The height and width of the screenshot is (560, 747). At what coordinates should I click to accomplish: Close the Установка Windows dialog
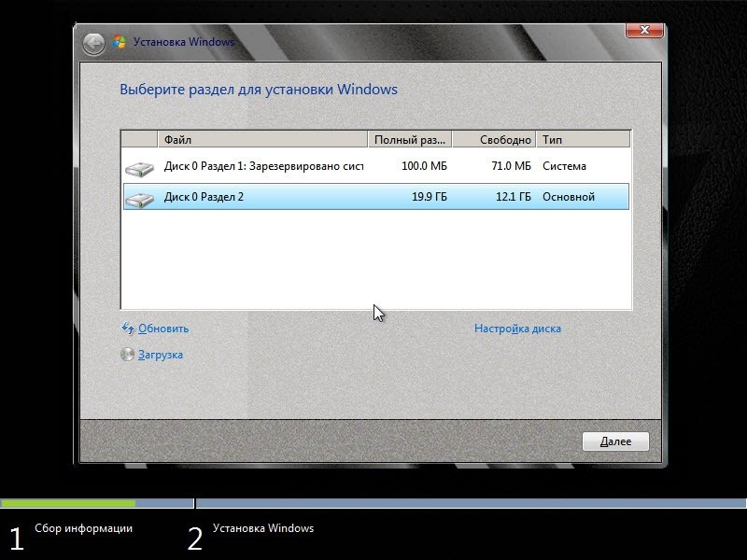pyautogui.click(x=644, y=30)
